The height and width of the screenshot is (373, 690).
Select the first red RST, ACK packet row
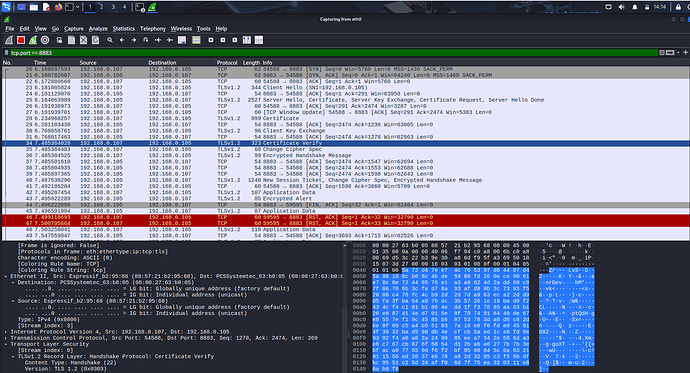pyautogui.click(x=346, y=217)
